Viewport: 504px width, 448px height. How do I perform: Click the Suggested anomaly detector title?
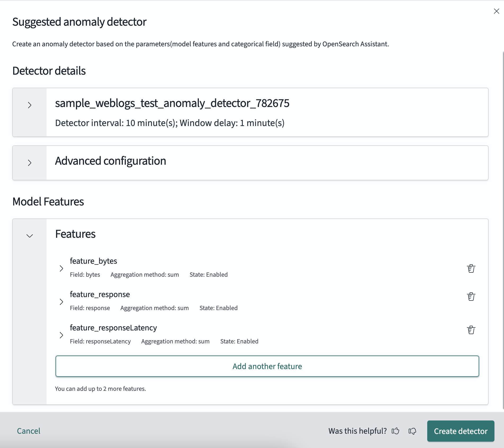coord(79,22)
